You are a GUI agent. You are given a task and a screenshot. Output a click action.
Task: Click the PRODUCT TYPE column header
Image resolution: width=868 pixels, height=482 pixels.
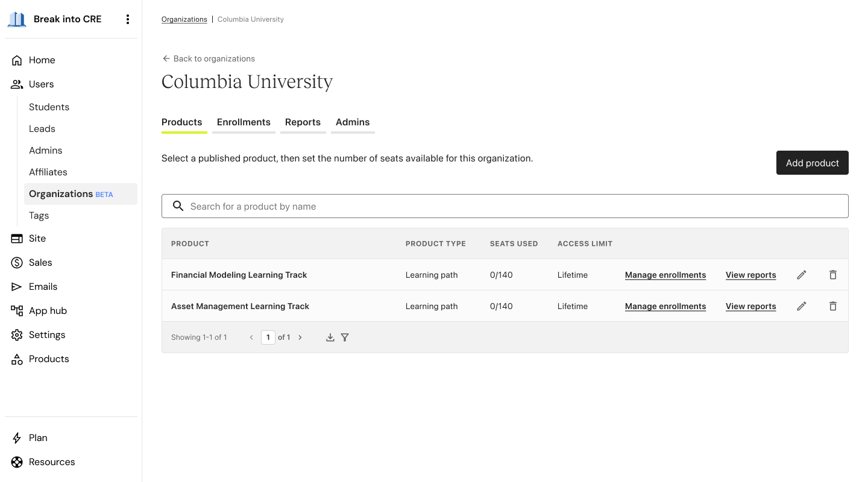[x=436, y=243]
